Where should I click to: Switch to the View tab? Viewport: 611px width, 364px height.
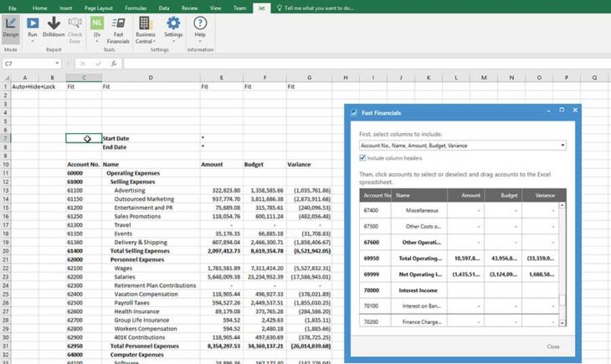click(215, 8)
